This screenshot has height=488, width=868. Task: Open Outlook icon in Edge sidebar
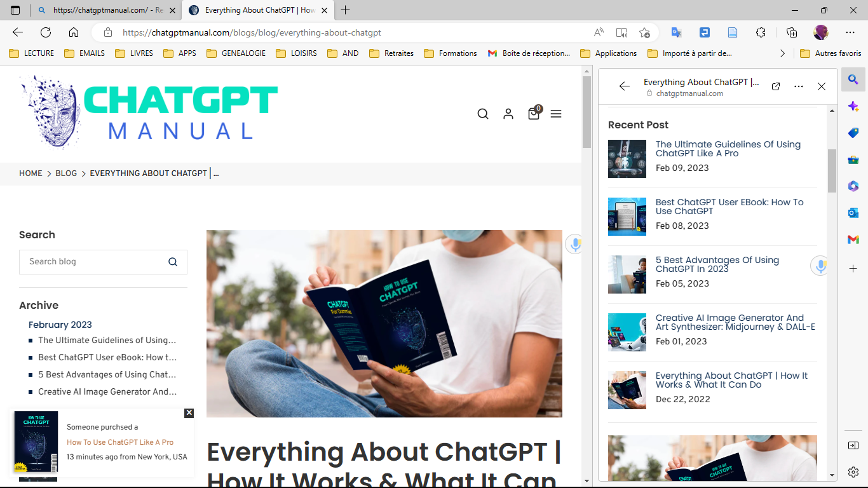(853, 213)
